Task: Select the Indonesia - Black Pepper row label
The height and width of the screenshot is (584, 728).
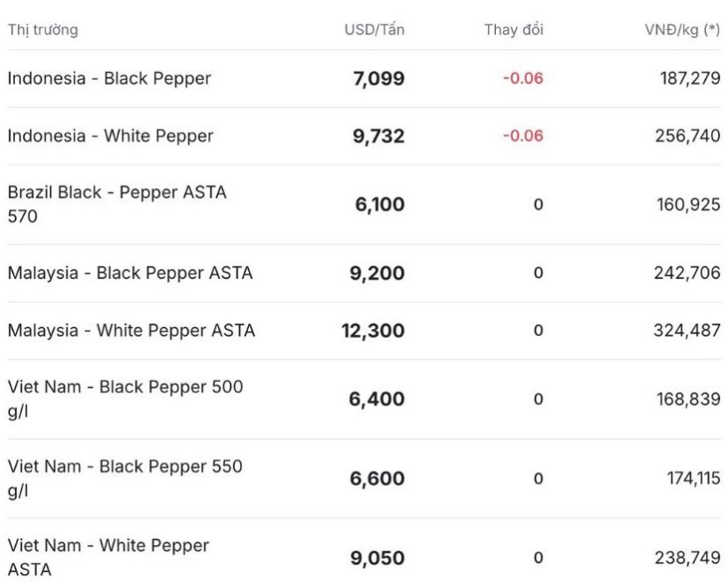Action: 110,78
